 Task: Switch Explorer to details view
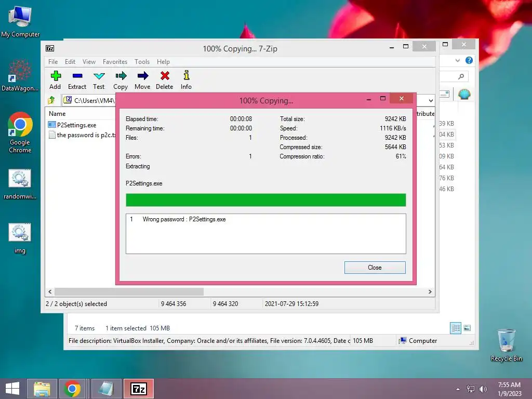[x=456, y=328]
